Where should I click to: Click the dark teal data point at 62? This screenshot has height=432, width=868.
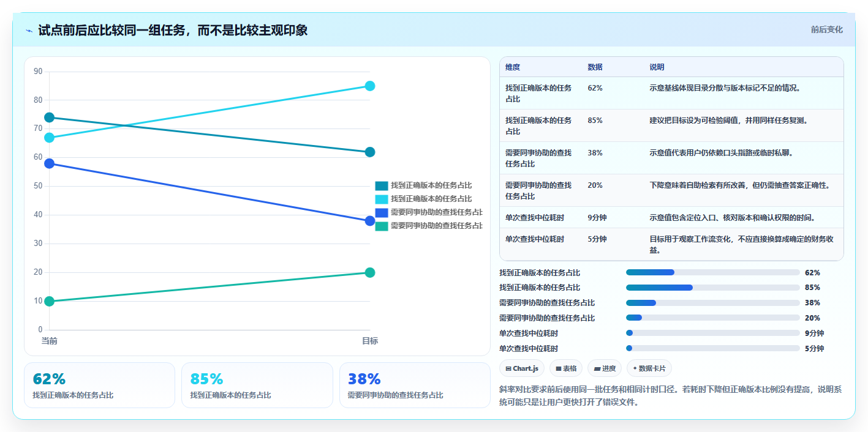370,152
